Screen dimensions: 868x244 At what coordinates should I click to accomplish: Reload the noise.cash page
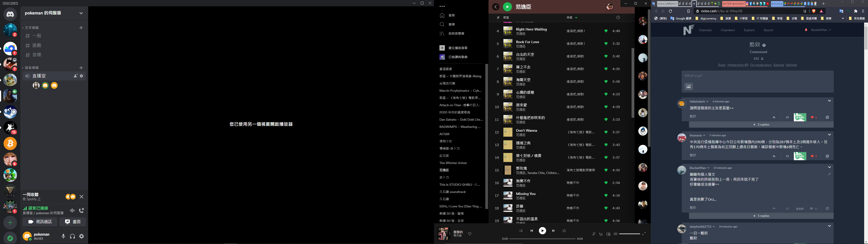click(670, 11)
